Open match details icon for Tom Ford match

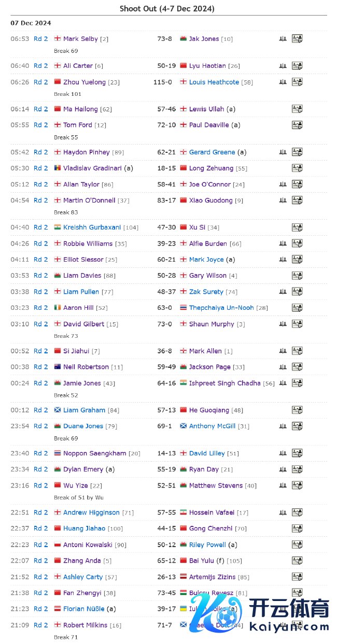point(297,125)
